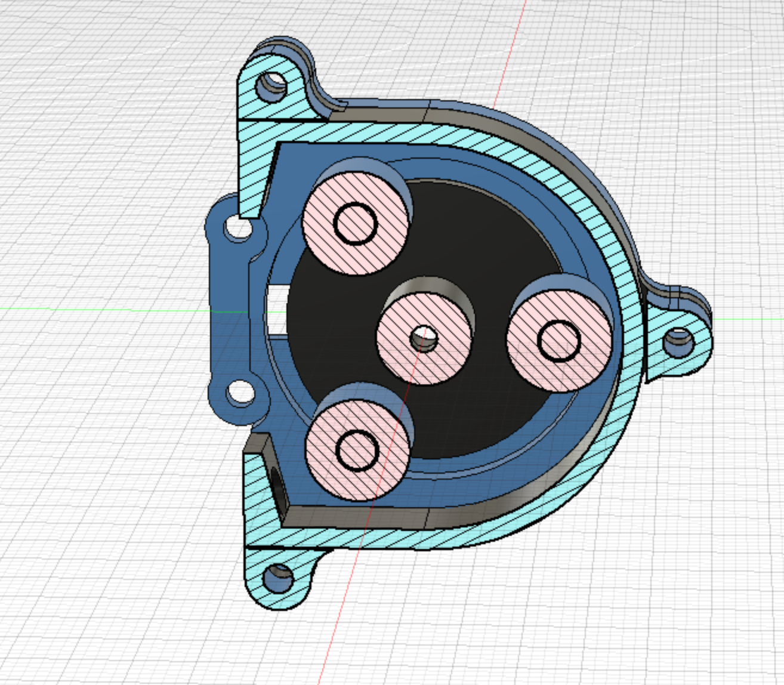Select the mounting hole in top-left cyan ear
This screenshot has width=784, height=685.
coord(272,87)
